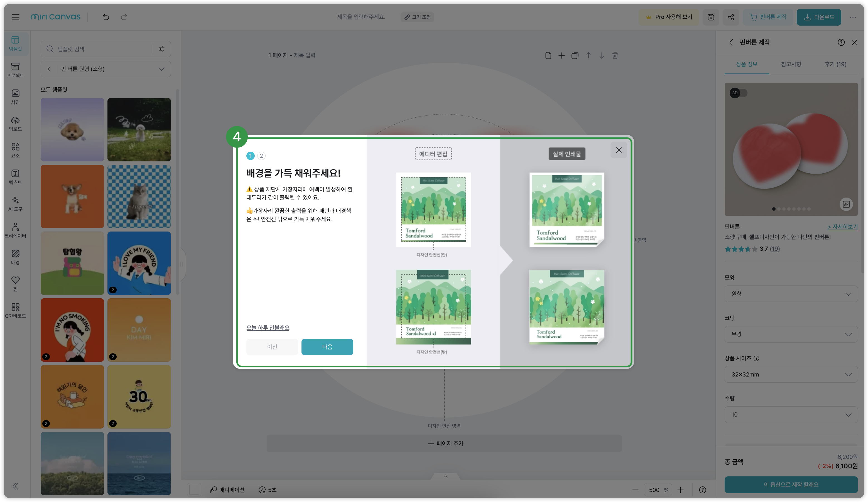
Task: Expand the 모양 dropdown showing 원형
Action: point(791,294)
